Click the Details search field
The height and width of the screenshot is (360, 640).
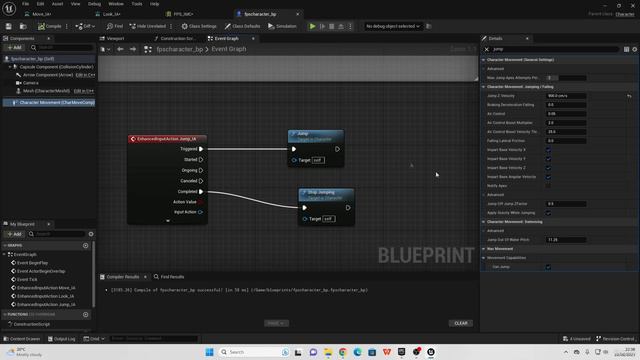tap(555, 49)
